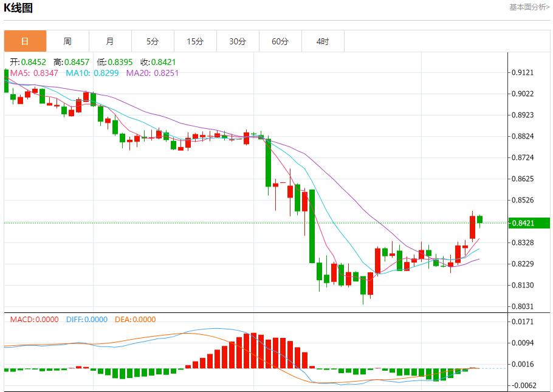This screenshot has height=392, width=553.
Task: Click the K线图 heading
Action: pyautogui.click(x=18, y=8)
